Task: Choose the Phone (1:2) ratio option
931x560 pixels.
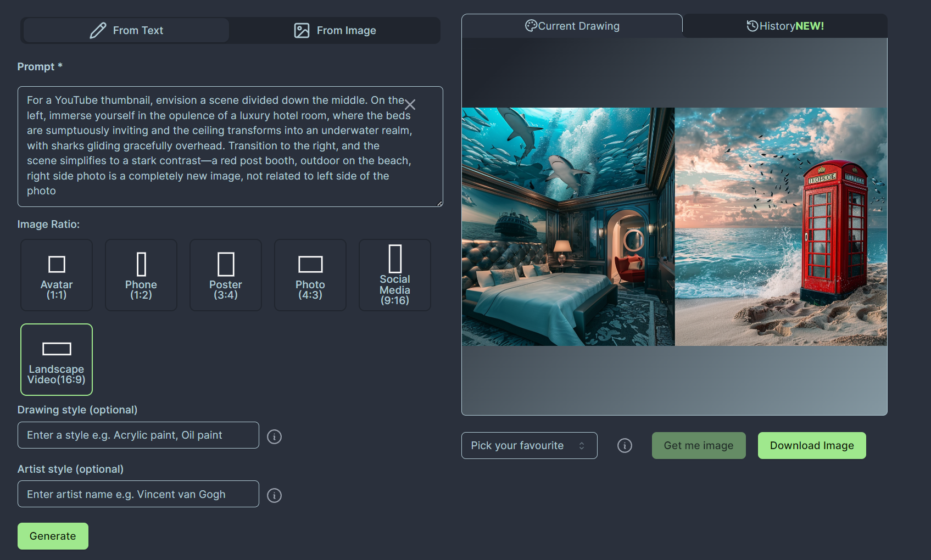Action: click(x=141, y=275)
